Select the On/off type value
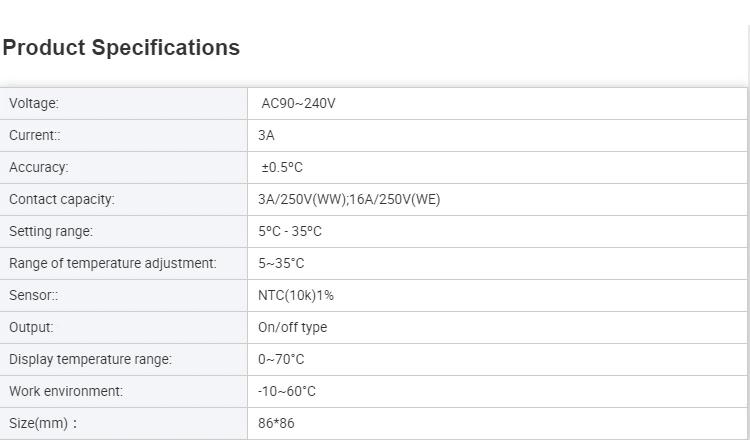 click(292, 327)
